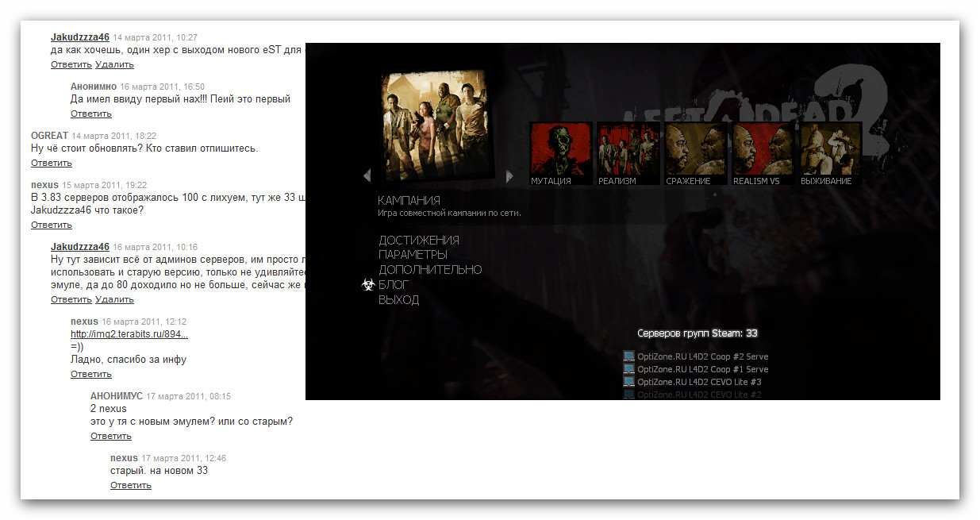Reply to nexus's 16 марта 12:12 comment
Viewport: 980px width, 520px height.
pyautogui.click(x=91, y=374)
